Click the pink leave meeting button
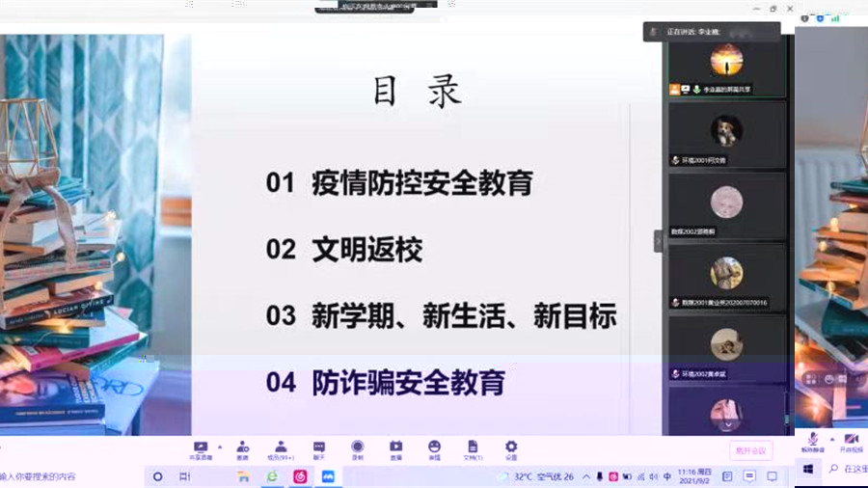 click(750, 450)
